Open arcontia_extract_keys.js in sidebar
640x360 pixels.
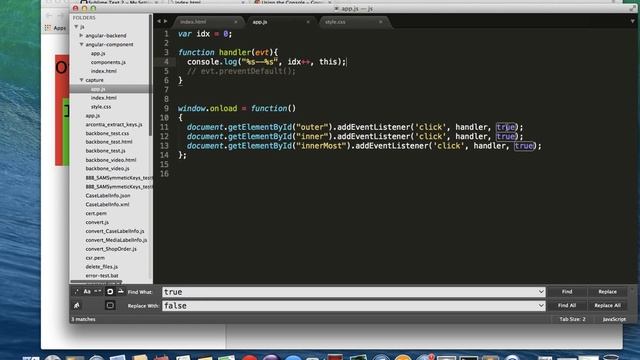(x=114, y=124)
